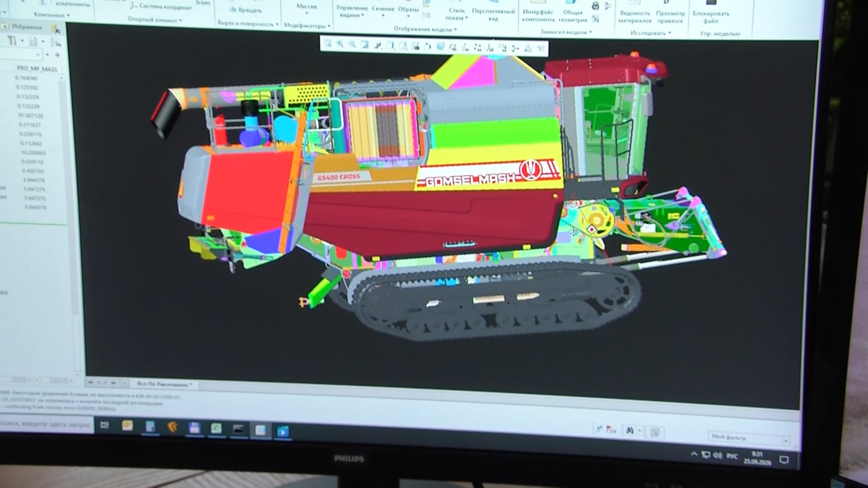Open the model tree settings tool icon

point(12,41)
